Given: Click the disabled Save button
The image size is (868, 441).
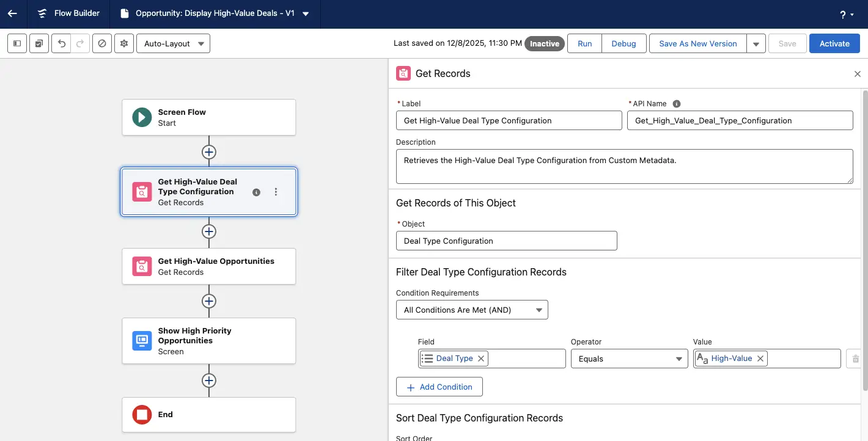Looking at the screenshot, I should (x=787, y=43).
